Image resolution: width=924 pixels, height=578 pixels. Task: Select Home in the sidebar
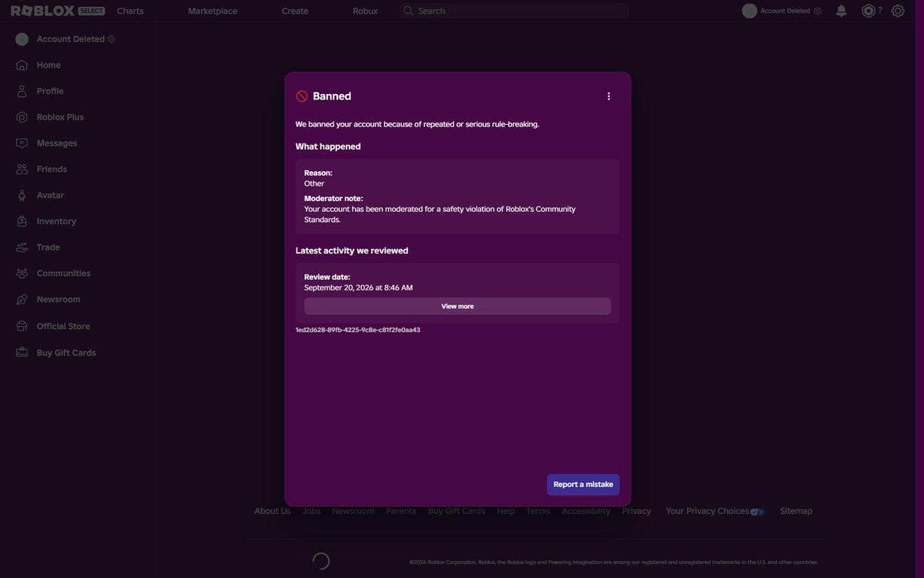(x=49, y=65)
